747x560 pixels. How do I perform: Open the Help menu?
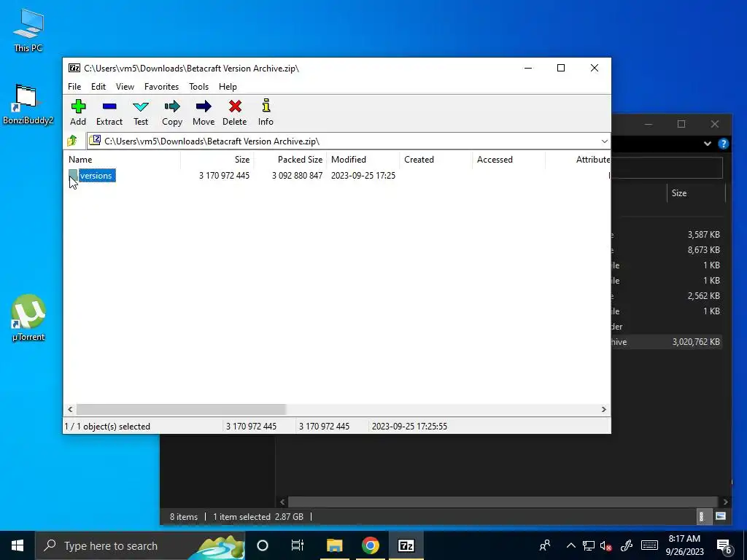pos(228,87)
